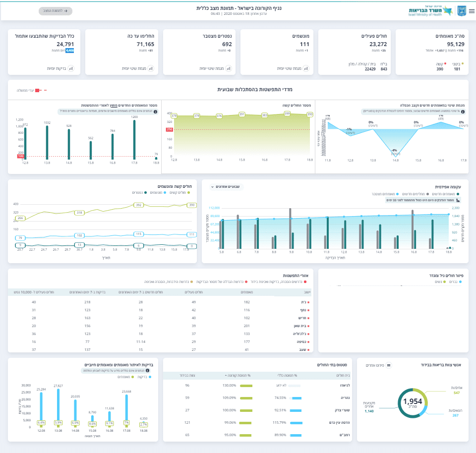Click the red 100 threshold marker in bar chart
The height and width of the screenshot is (453, 476).
(x=21, y=156)
